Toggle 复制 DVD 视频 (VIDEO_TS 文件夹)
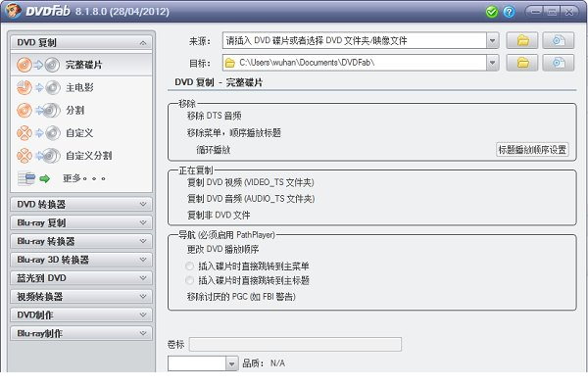 [251, 182]
